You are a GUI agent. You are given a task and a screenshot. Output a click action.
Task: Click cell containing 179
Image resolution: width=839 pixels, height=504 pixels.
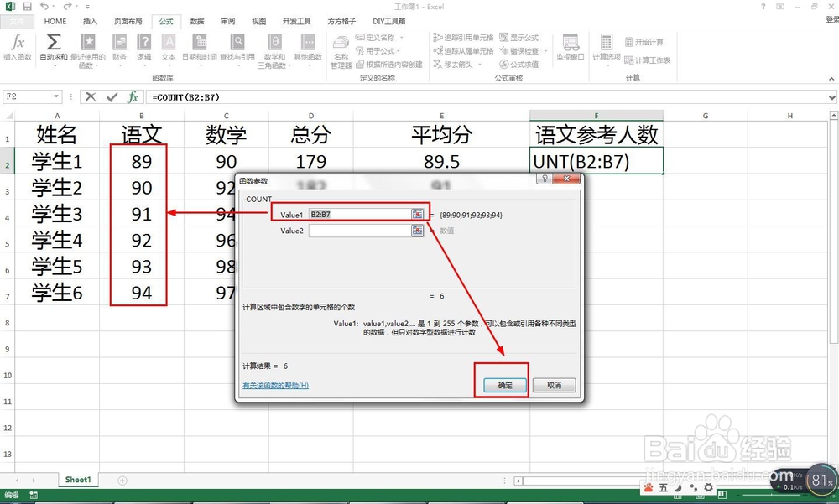[311, 161]
